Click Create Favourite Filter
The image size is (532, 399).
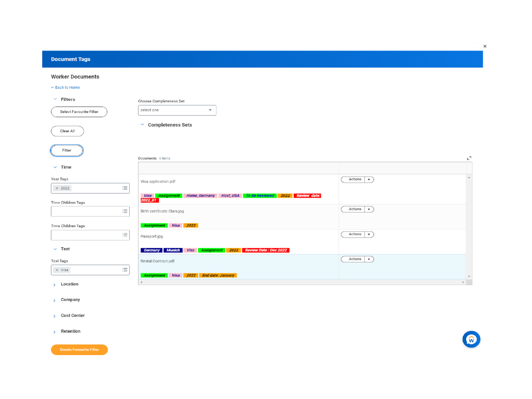[79, 349]
